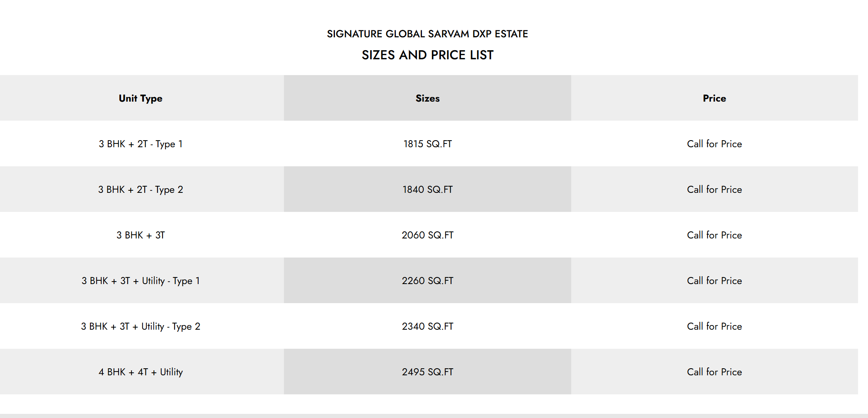Select the 3 BHK + 2T - Type 2 cell
Viewport: 868px width, 418px height.
141,190
